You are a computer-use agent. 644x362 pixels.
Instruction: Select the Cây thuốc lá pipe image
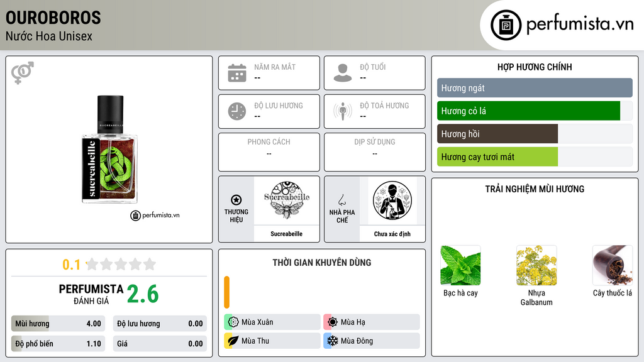point(613,265)
